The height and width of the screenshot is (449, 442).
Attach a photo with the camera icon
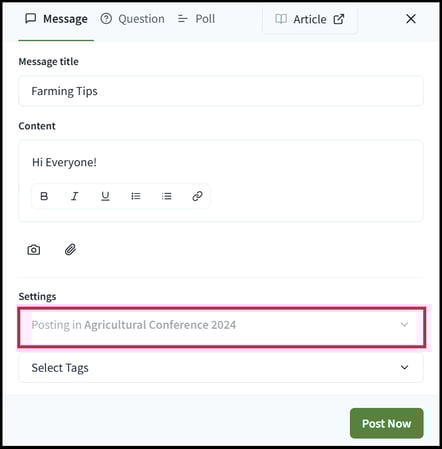click(34, 250)
